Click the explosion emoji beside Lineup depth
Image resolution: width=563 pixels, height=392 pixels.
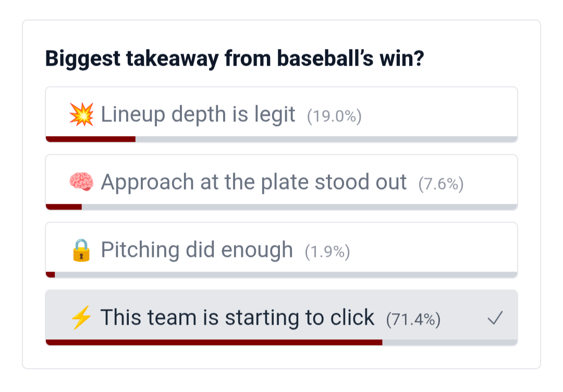pyautogui.click(x=81, y=114)
